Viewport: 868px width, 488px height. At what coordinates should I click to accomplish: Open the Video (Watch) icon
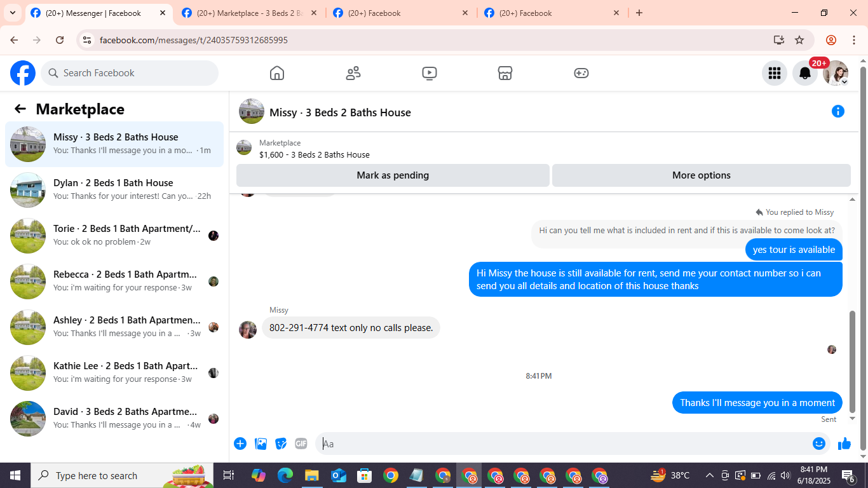click(x=430, y=73)
